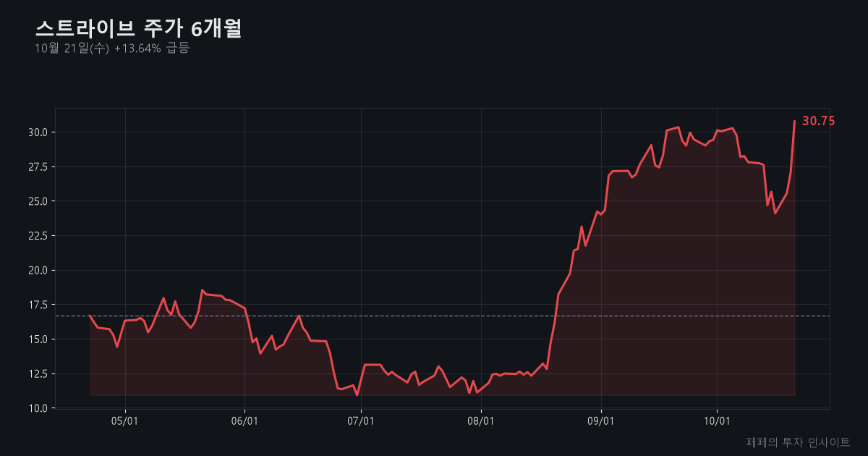
Task: Click the chart title "스트라이브 주가 6개월"
Action: click(x=138, y=28)
